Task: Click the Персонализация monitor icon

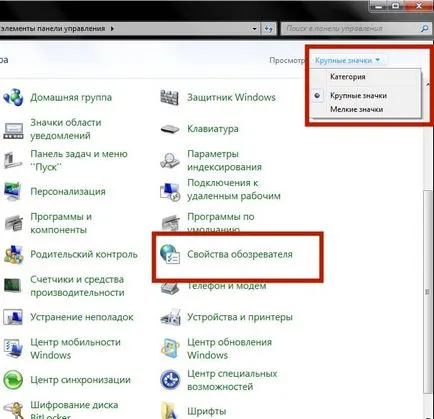Action: [13, 191]
